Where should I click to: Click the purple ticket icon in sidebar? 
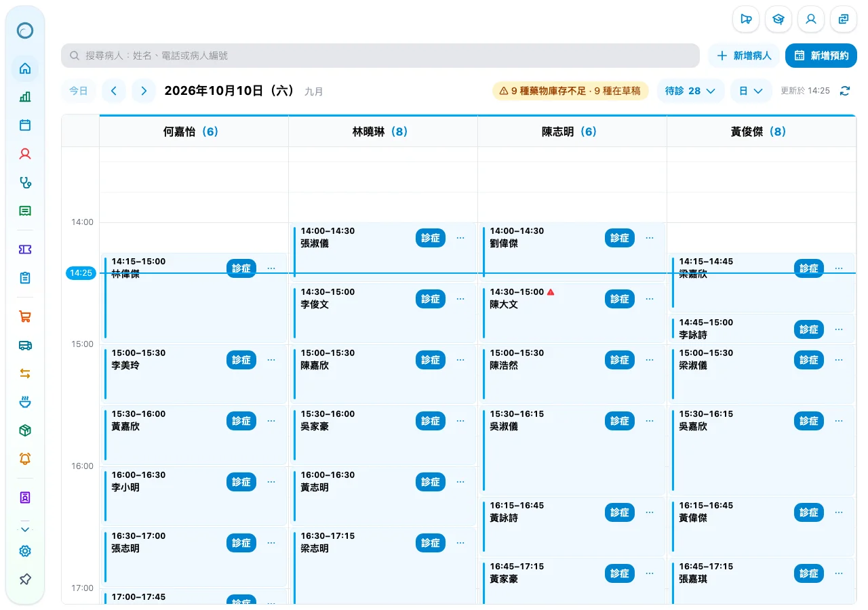coord(25,249)
